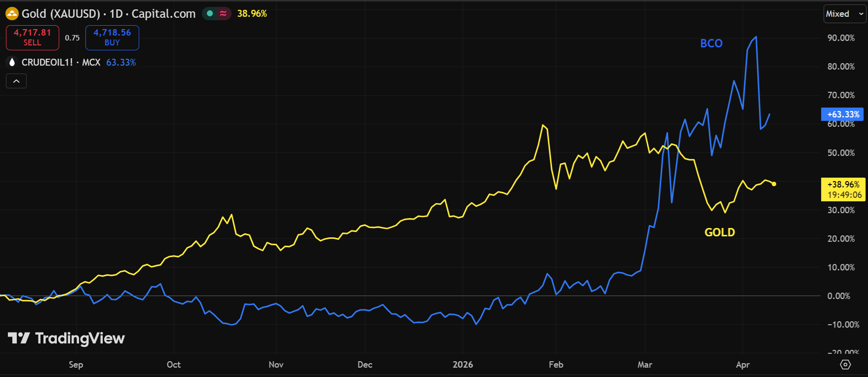Click the BCO text annotation
868x377 pixels.
711,43
